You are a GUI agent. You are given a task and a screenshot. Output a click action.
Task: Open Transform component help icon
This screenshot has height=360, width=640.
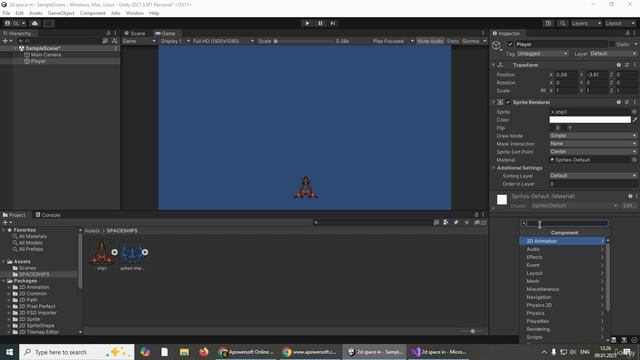619,65
